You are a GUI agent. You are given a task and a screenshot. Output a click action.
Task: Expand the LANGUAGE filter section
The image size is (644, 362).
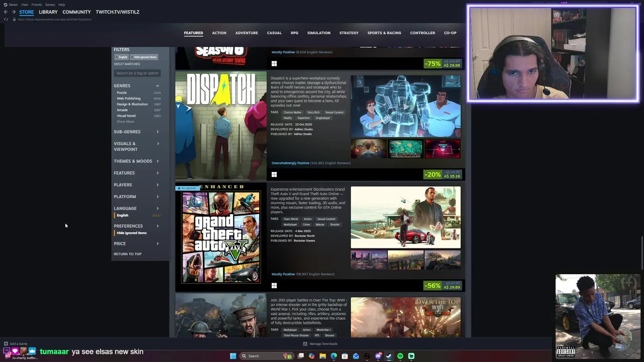pyautogui.click(x=136, y=209)
